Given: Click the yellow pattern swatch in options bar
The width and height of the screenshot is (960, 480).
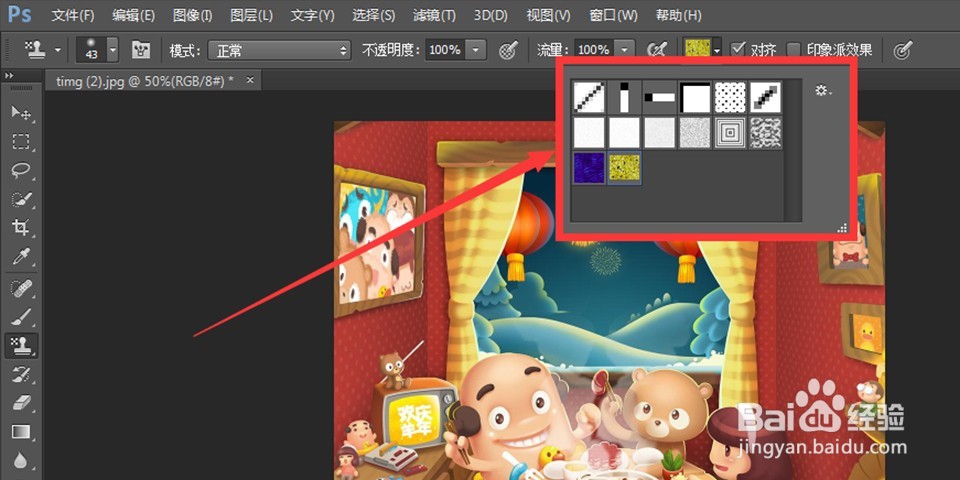Looking at the screenshot, I should click(x=697, y=50).
